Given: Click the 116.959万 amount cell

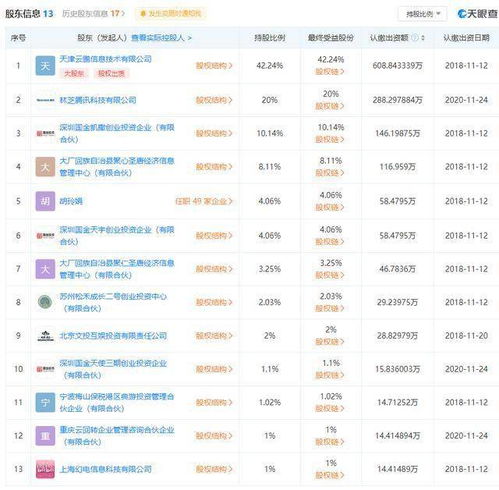Looking at the screenshot, I should pos(397,167).
